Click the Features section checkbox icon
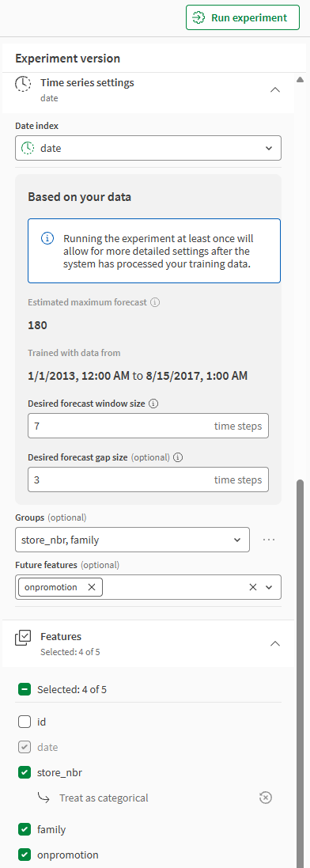 (23, 638)
